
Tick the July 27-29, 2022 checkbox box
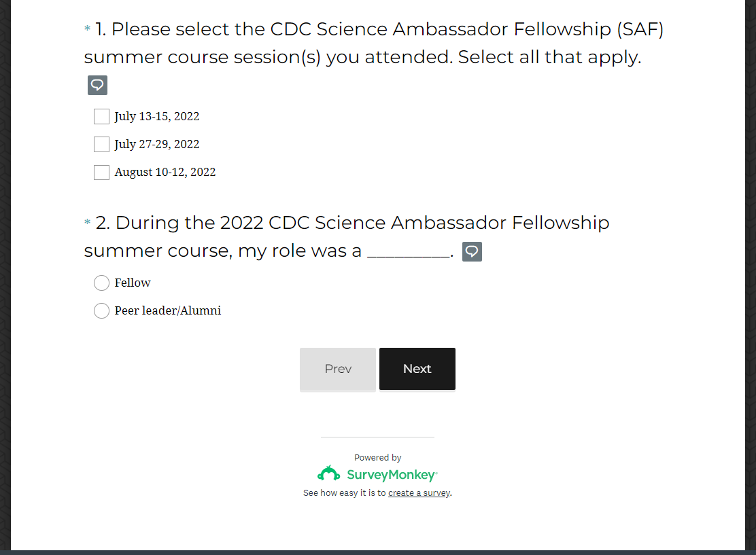(x=101, y=144)
